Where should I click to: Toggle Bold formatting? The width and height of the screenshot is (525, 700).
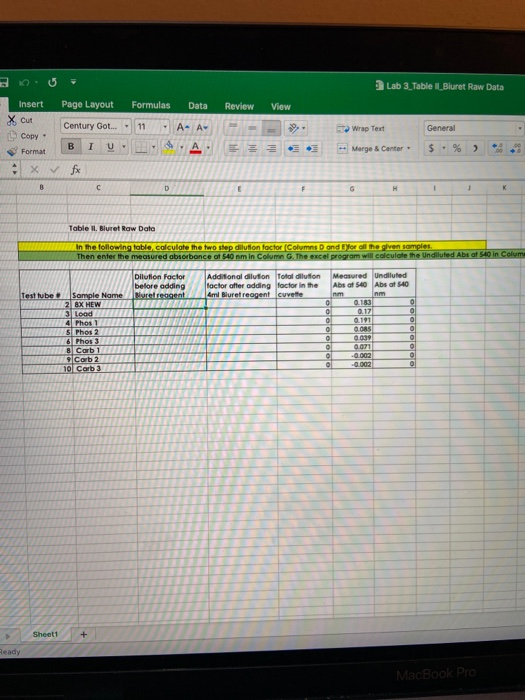(x=71, y=146)
